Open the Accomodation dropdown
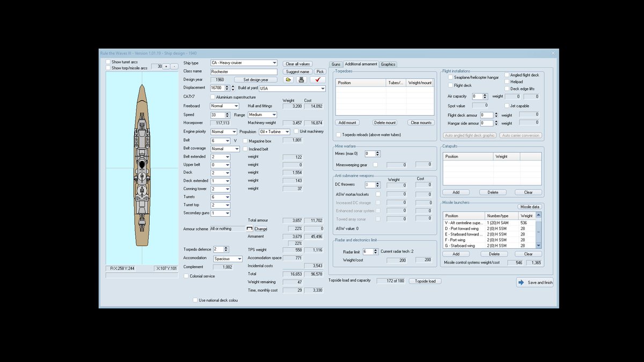The width and height of the screenshot is (644, 362). pos(239,259)
